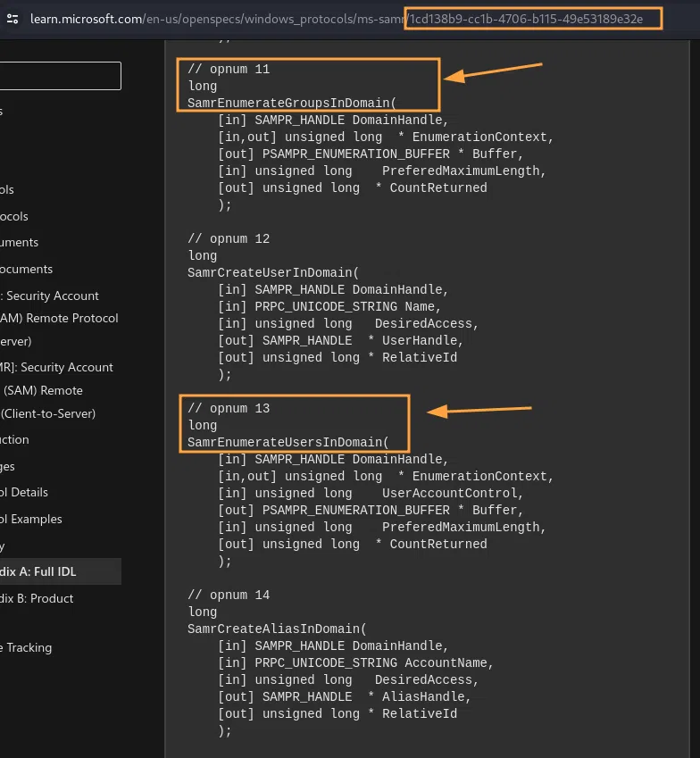
Task: Open the Change Tracking page
Action: click(x=36, y=647)
